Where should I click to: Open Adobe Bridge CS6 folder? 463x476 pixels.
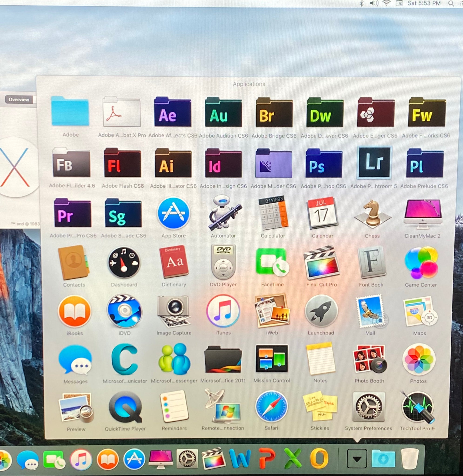pyautogui.click(x=274, y=112)
